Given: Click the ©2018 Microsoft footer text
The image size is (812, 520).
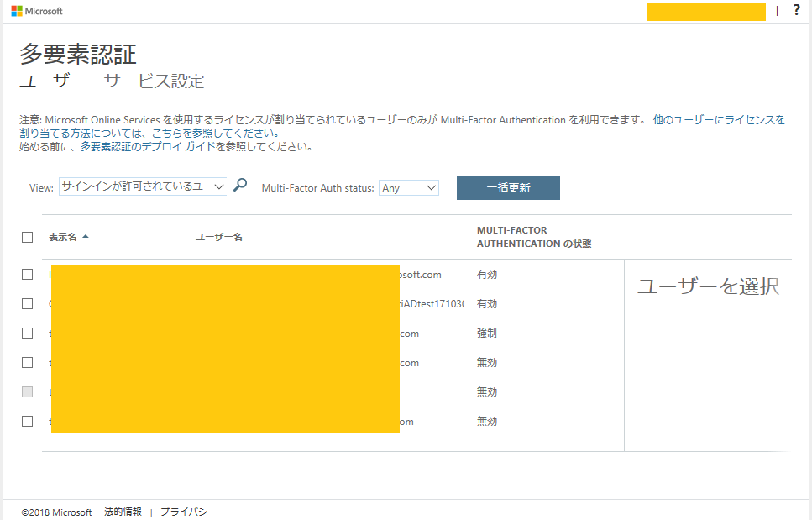Looking at the screenshot, I should pos(56,512).
